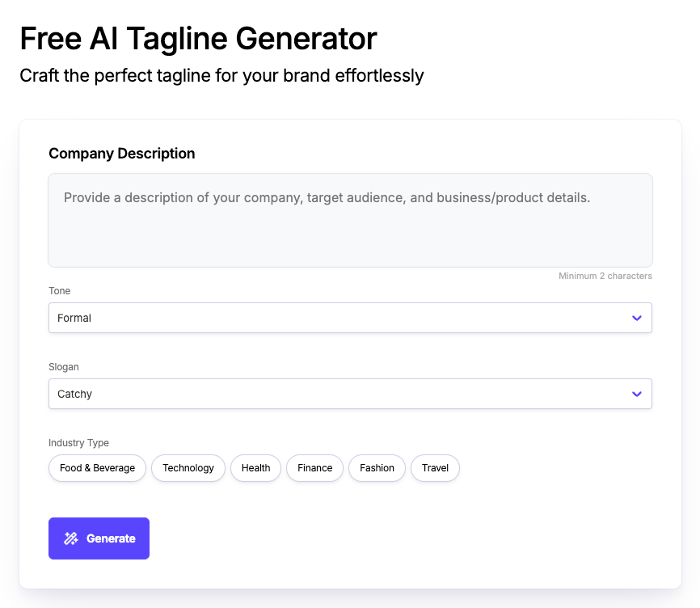Click the Slogan dropdown chevron
This screenshot has width=700, height=608.
point(636,394)
